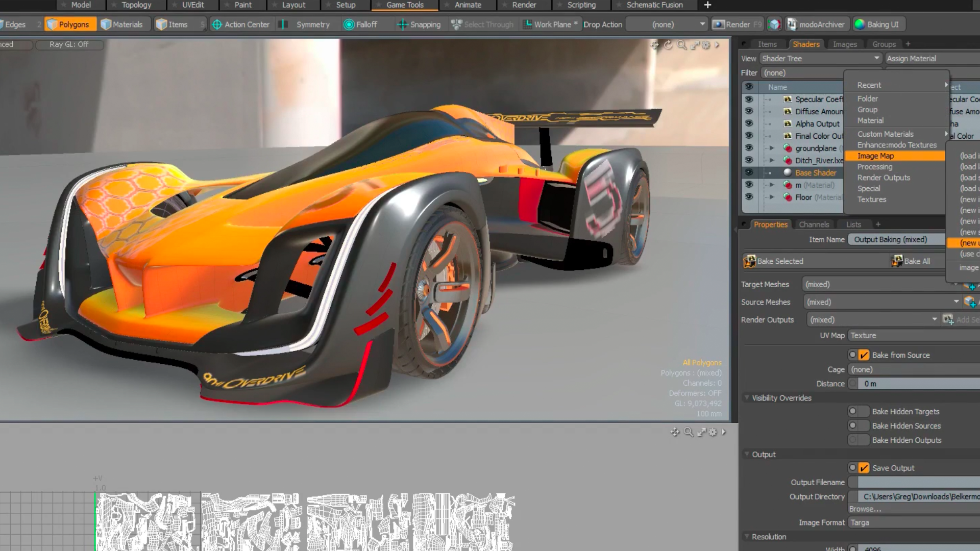
Task: Click the Snapping icon
Action: click(x=402, y=24)
